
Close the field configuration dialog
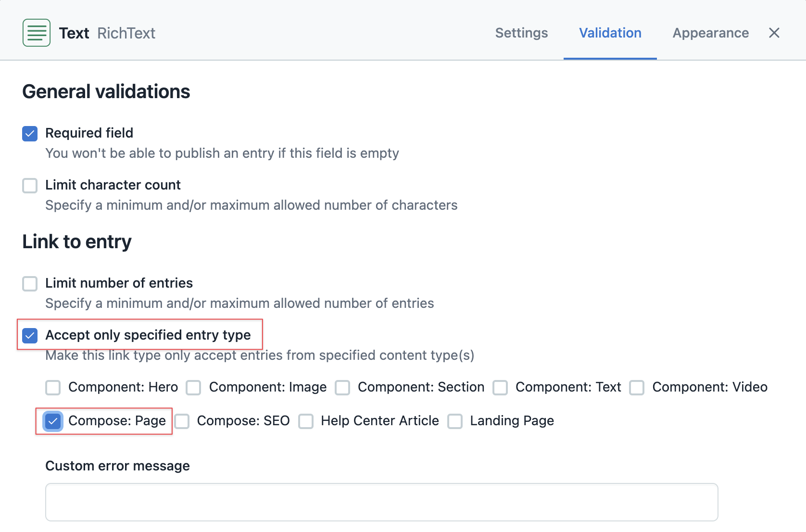(774, 33)
